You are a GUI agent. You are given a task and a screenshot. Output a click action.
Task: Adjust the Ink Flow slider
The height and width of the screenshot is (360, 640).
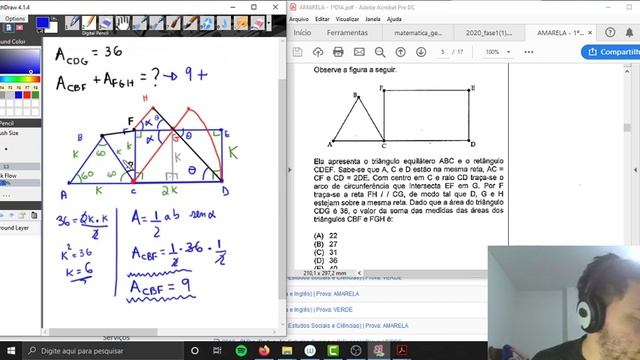(20, 183)
